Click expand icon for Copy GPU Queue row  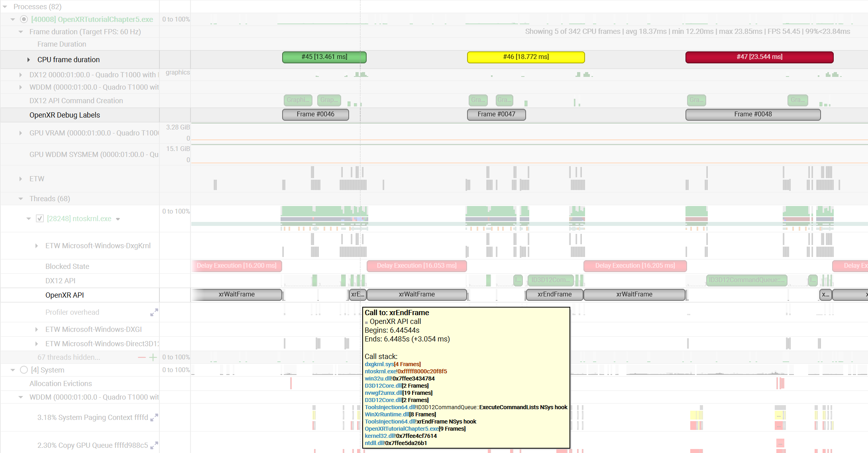[x=154, y=445]
